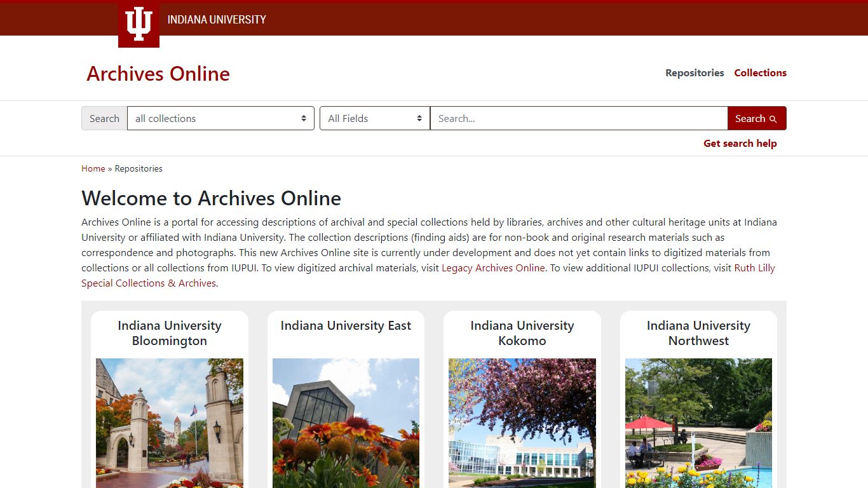Expand the 'All Fields' dropdown
This screenshot has width=868, height=488.
click(x=375, y=118)
